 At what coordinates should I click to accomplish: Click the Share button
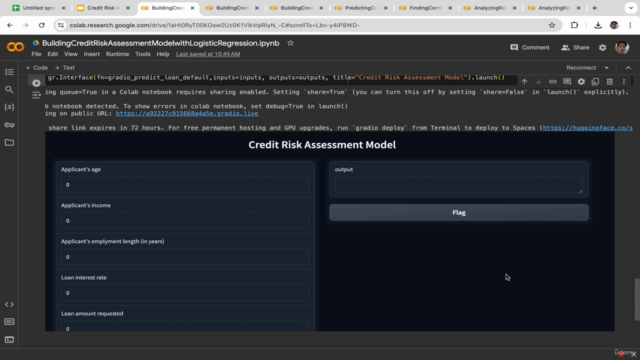point(575,47)
